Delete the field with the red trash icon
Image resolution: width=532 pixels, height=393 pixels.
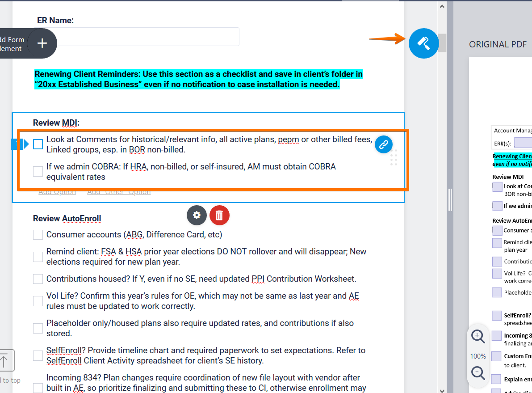[219, 215]
